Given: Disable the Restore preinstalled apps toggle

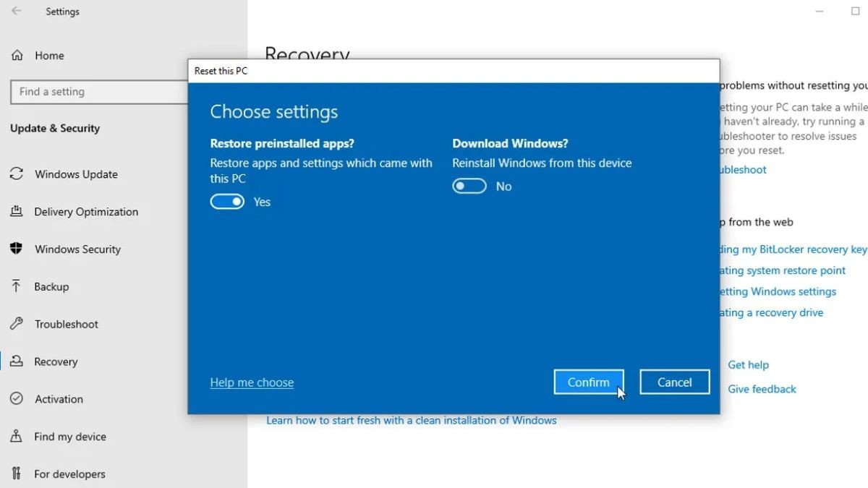Looking at the screenshot, I should coord(227,202).
